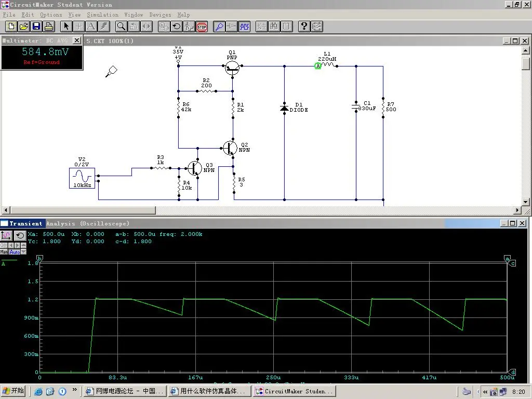Click the schematic horizontal scrollbar right arrow

coord(517,210)
